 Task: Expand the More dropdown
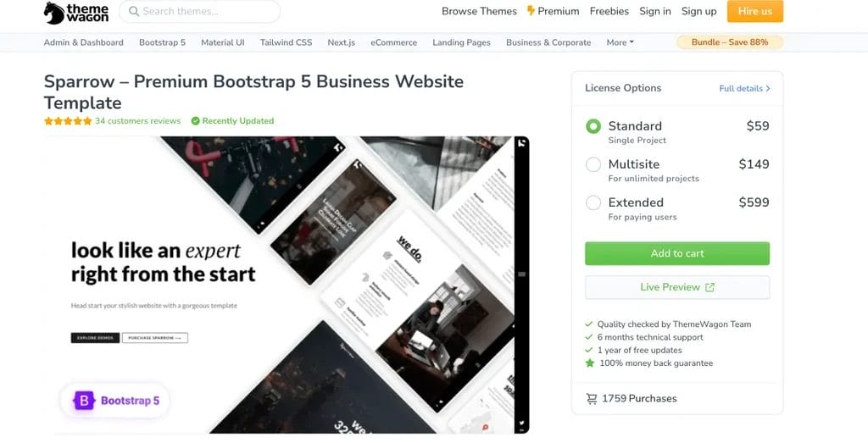point(620,42)
